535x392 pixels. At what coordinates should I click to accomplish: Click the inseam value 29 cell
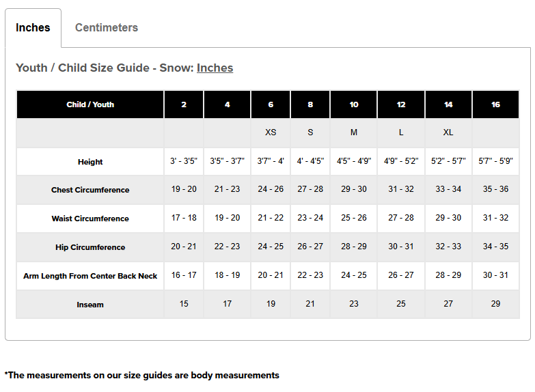coord(495,304)
